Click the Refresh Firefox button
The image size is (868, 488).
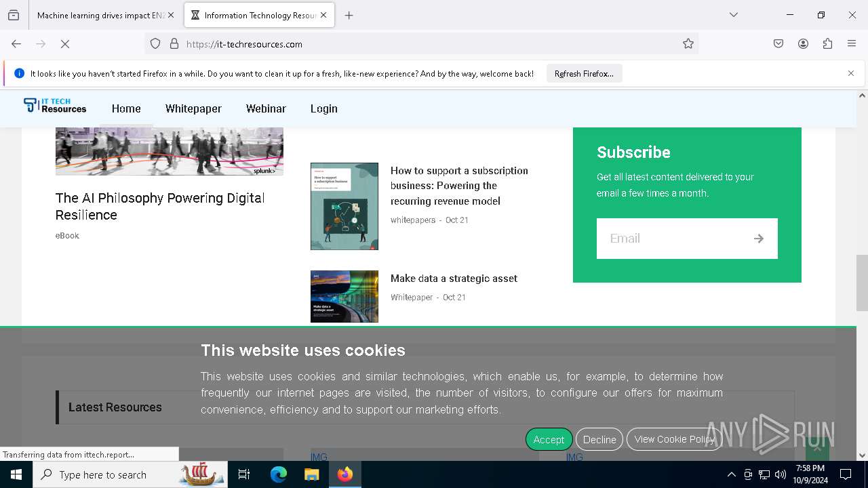[x=584, y=74]
